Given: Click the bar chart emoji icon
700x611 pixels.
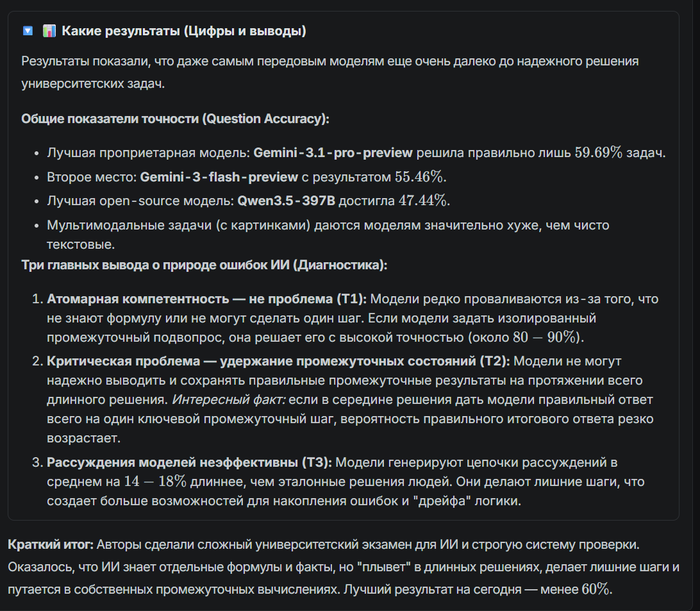Looking at the screenshot, I should click(48, 31).
